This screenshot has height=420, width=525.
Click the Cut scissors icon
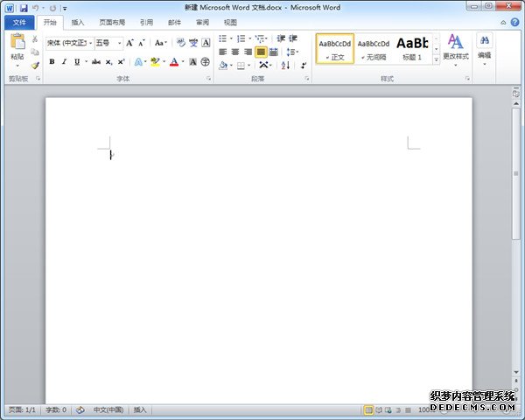click(35, 39)
